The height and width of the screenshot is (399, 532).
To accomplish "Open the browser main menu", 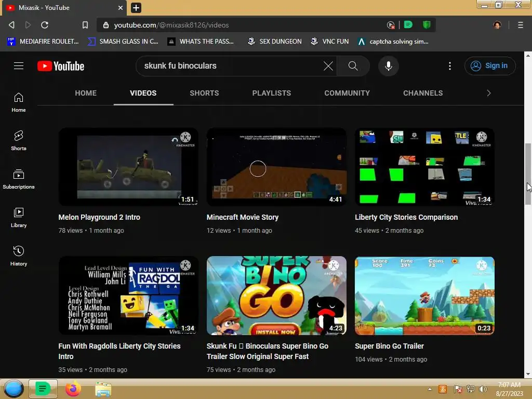I will [520, 25].
